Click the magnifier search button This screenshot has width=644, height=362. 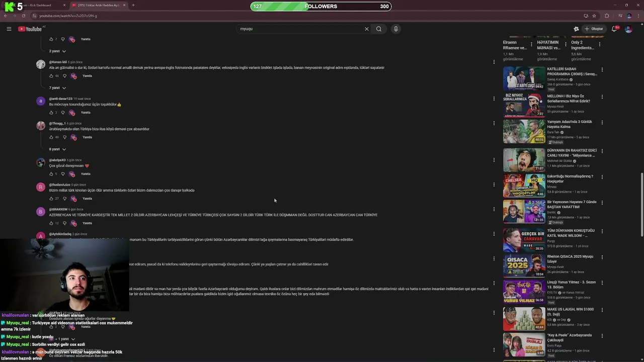pos(379,29)
